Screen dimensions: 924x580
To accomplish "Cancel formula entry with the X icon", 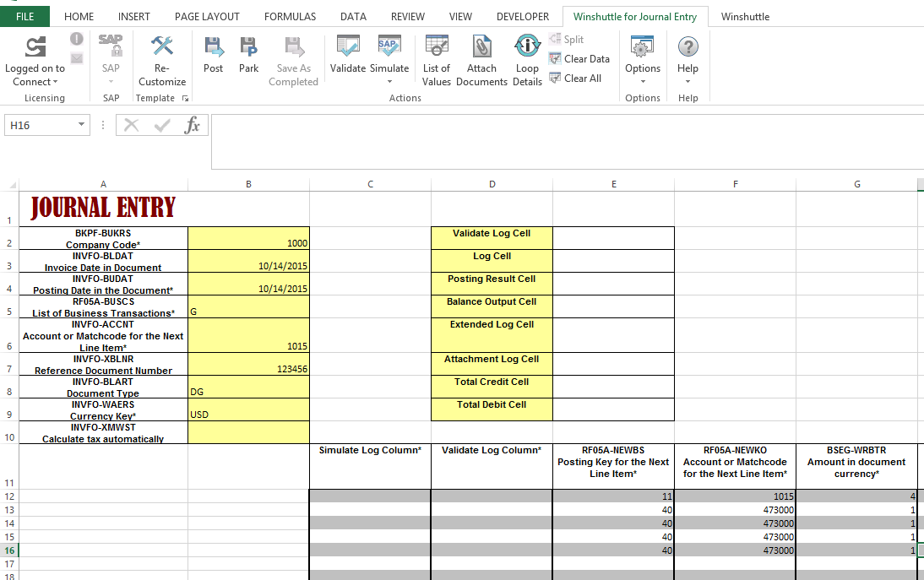I will 132,125.
